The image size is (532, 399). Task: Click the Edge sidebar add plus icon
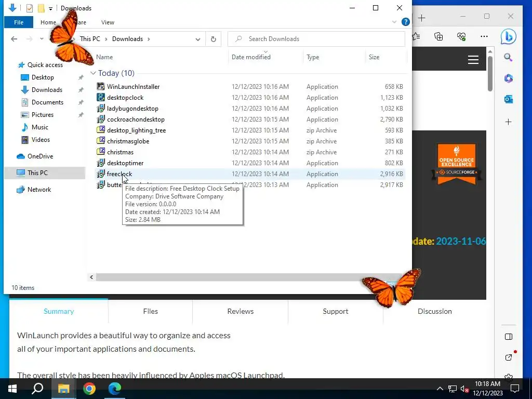pos(508,122)
